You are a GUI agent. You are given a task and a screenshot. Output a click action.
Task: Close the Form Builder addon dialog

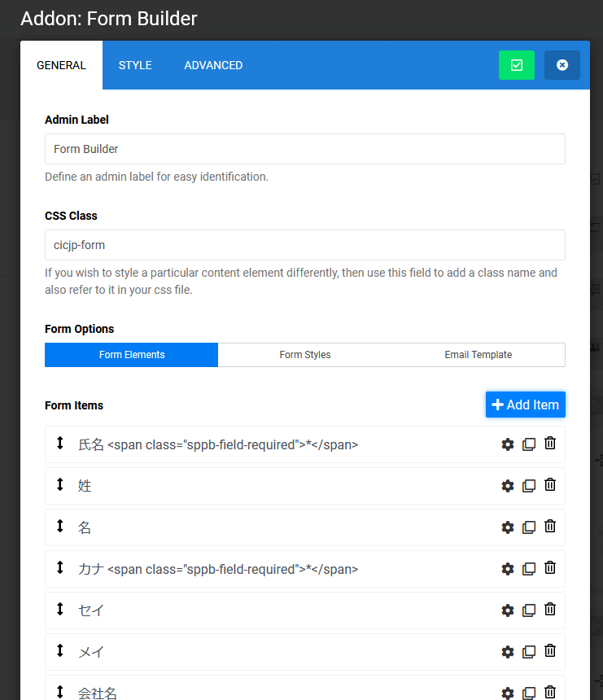pyautogui.click(x=562, y=65)
